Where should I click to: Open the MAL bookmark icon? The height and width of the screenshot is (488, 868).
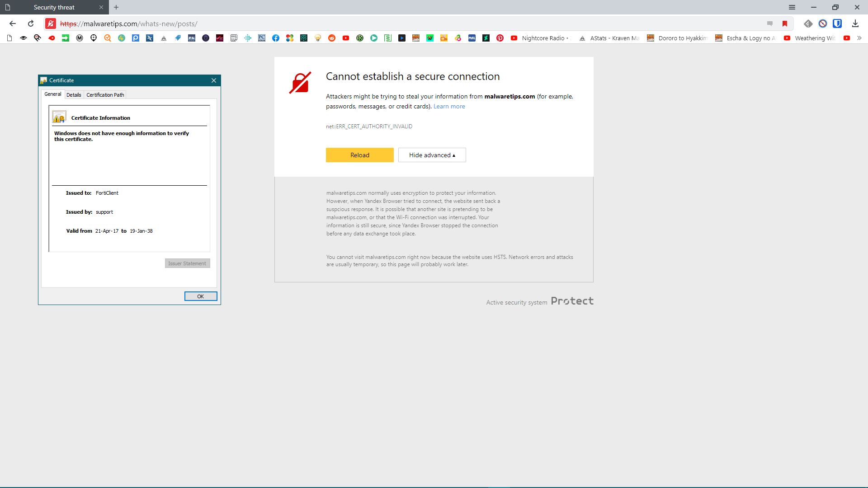pos(472,38)
